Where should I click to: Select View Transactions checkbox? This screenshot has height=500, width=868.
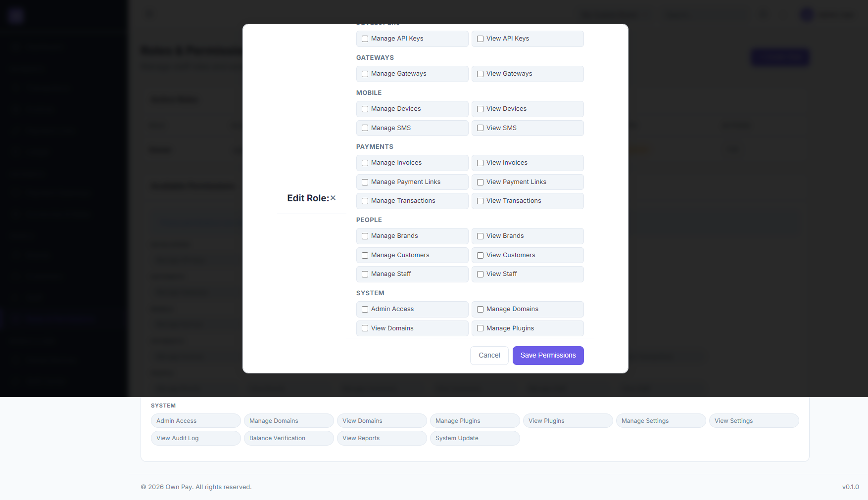tap(480, 201)
